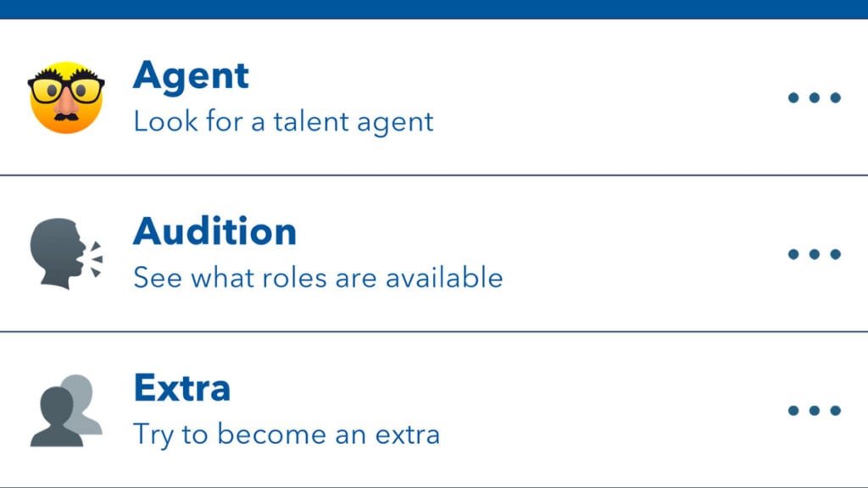Select the speaking head icon beside Audition
Screen dimensions: 868x488
click(x=58, y=252)
